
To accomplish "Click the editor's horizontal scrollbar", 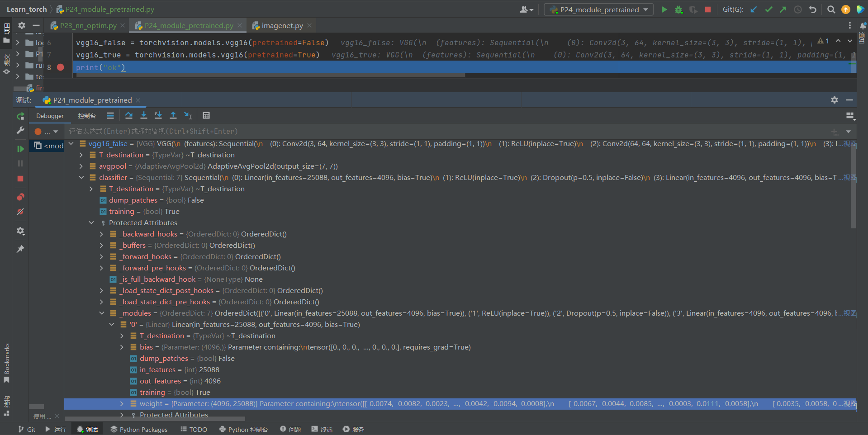I will [x=270, y=76].
